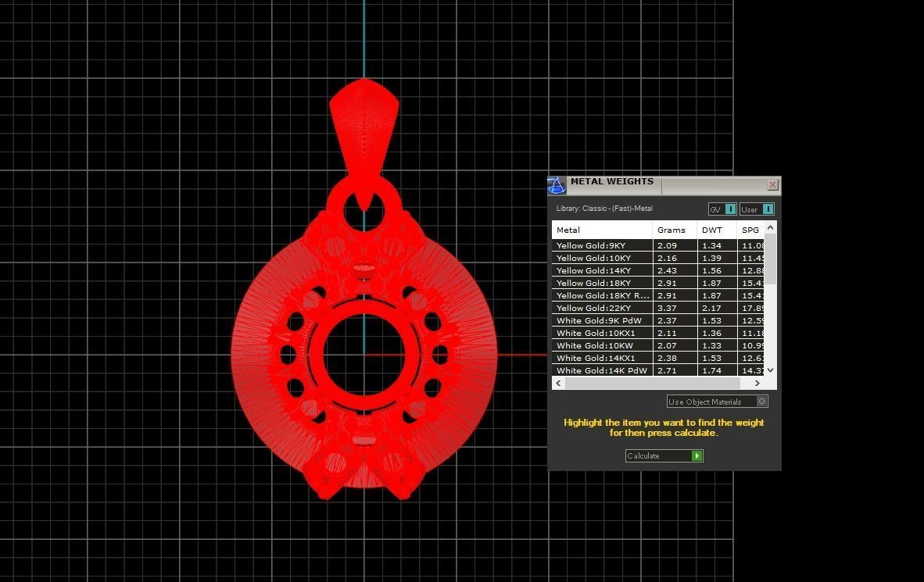This screenshot has height=582, width=924.
Task: Select the Yellow Gold:18KY row
Action: 657,283
